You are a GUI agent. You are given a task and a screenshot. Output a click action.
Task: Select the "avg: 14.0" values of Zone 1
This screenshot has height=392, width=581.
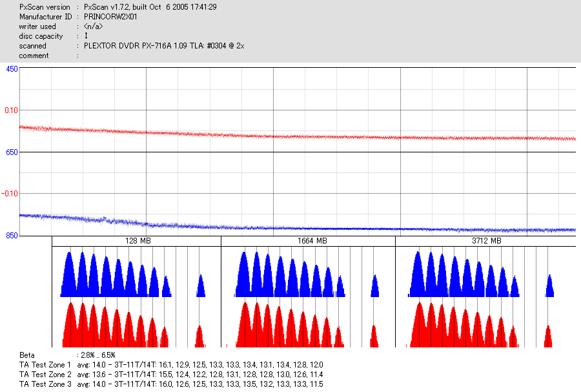point(200,365)
